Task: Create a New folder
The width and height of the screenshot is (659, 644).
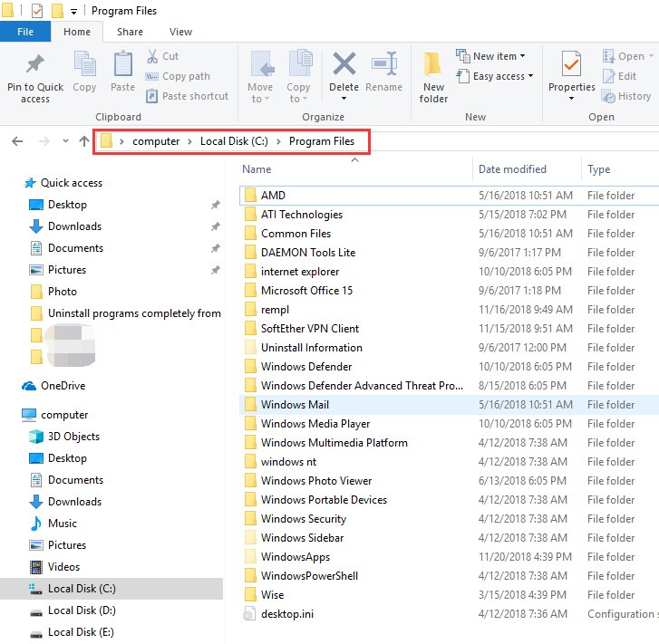Action: tap(433, 77)
